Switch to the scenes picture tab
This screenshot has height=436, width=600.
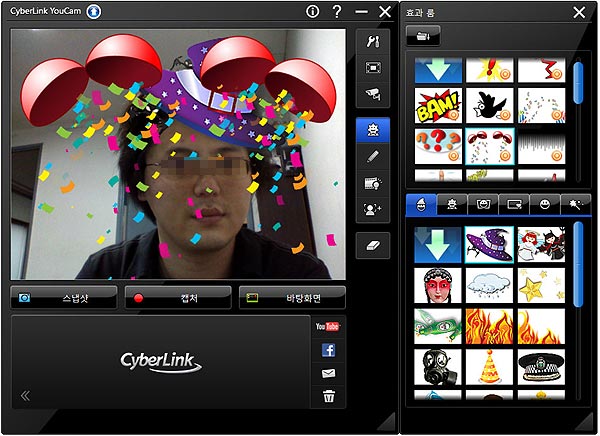(x=514, y=204)
